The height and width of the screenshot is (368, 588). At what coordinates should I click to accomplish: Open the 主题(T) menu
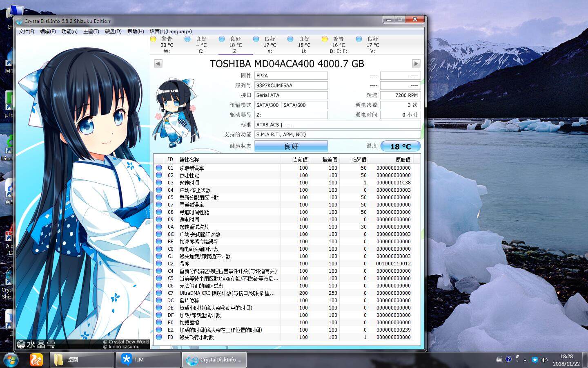click(x=91, y=31)
